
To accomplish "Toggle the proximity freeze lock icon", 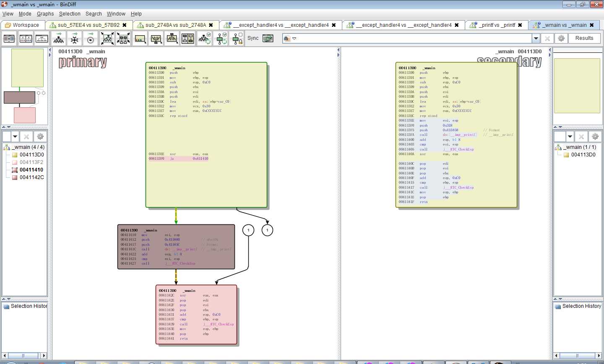I will [x=237, y=39].
